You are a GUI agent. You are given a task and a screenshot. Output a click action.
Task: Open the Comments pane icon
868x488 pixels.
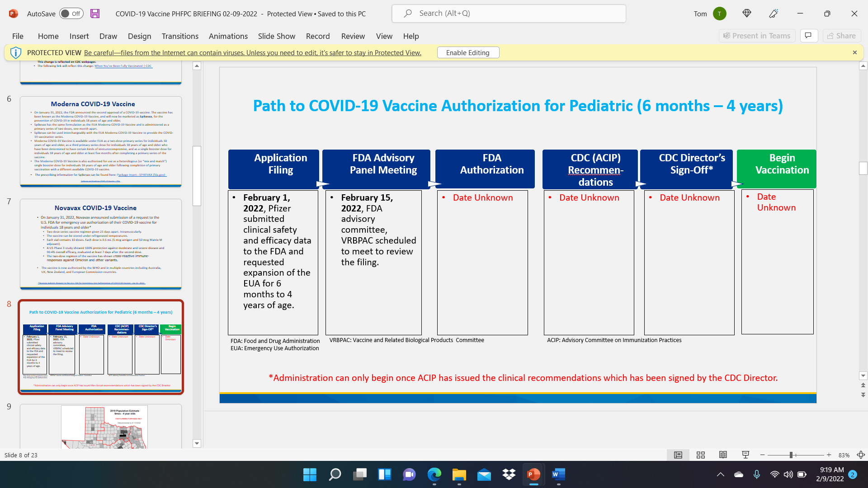tap(809, 36)
